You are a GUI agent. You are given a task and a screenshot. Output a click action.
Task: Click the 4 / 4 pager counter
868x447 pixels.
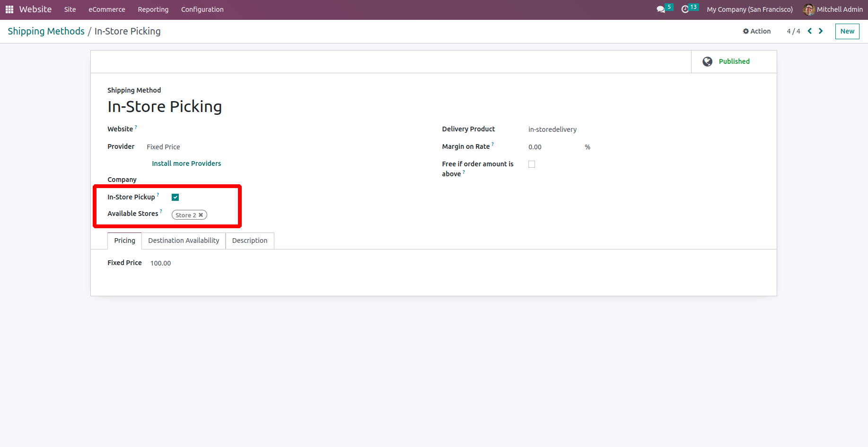coord(793,31)
